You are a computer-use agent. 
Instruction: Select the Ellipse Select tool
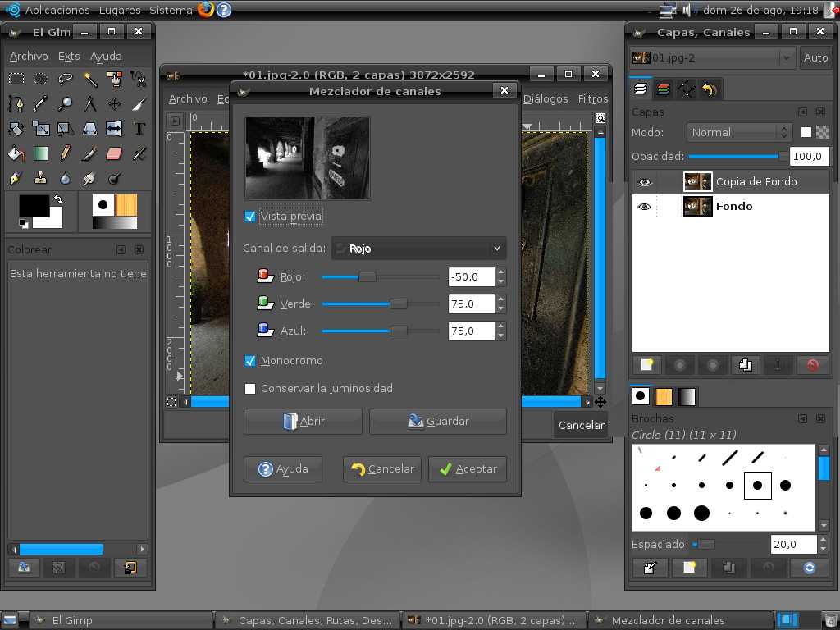point(41,80)
